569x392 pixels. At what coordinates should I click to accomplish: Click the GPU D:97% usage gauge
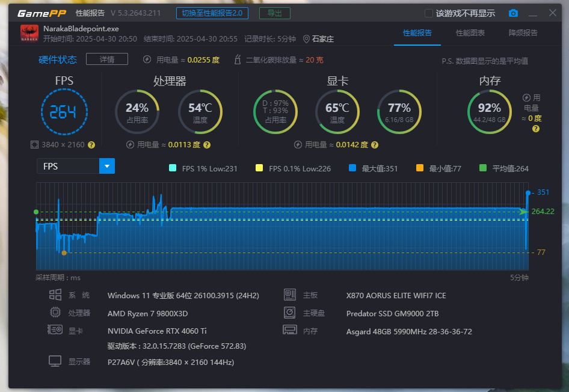click(275, 112)
